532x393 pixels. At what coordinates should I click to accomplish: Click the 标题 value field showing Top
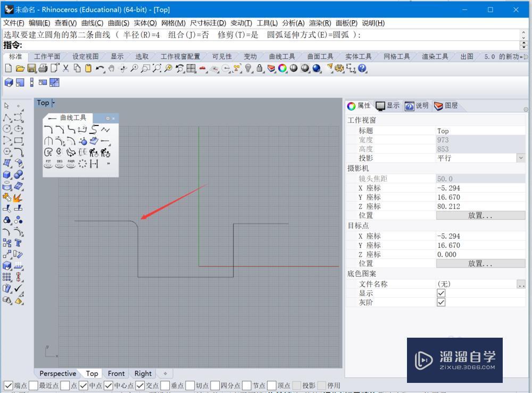(x=480, y=130)
